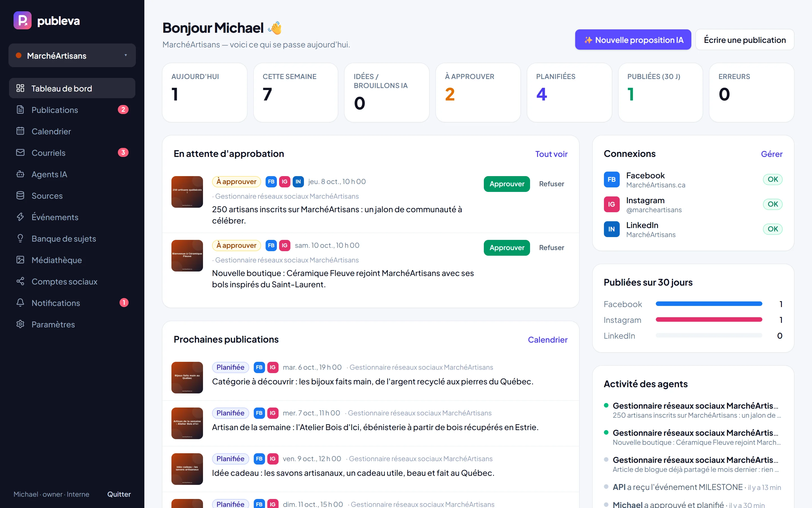Click the LinkedIn IN icon in Connexions
The height and width of the screenshot is (508, 812).
pos(611,229)
